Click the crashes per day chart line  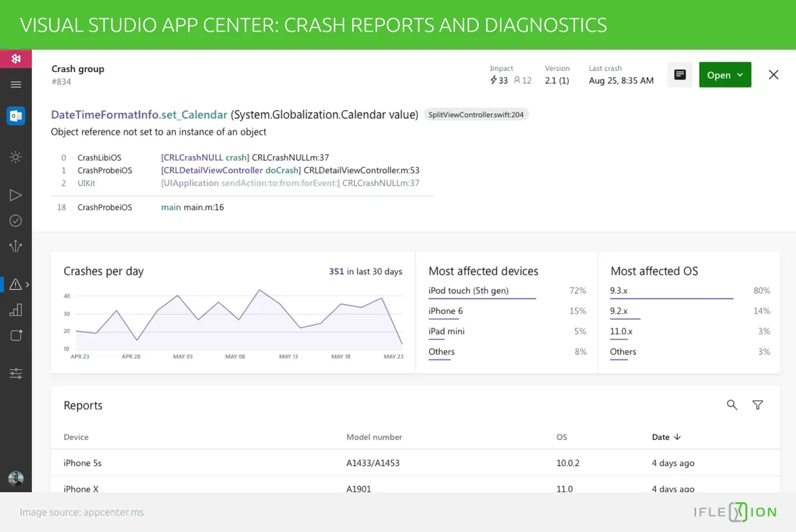[x=239, y=317]
